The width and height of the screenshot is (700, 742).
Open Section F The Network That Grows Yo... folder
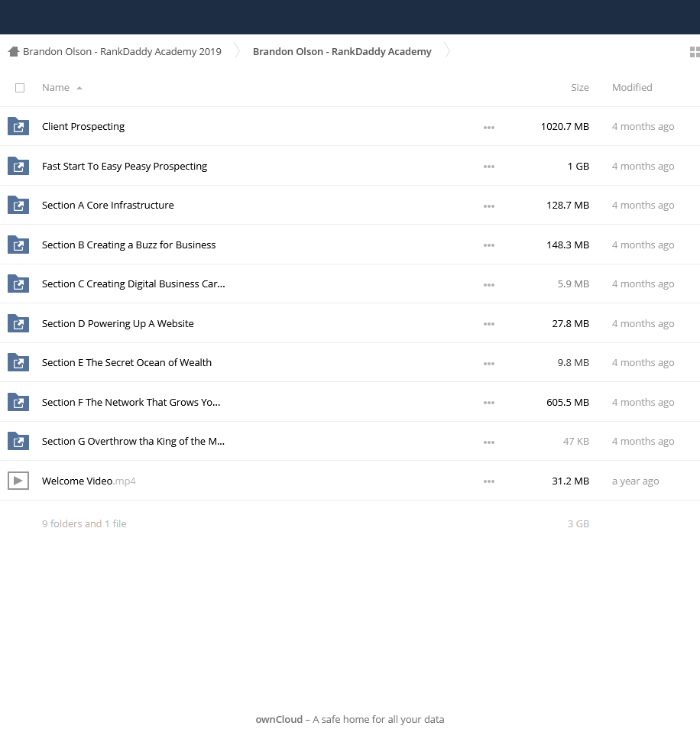point(131,402)
